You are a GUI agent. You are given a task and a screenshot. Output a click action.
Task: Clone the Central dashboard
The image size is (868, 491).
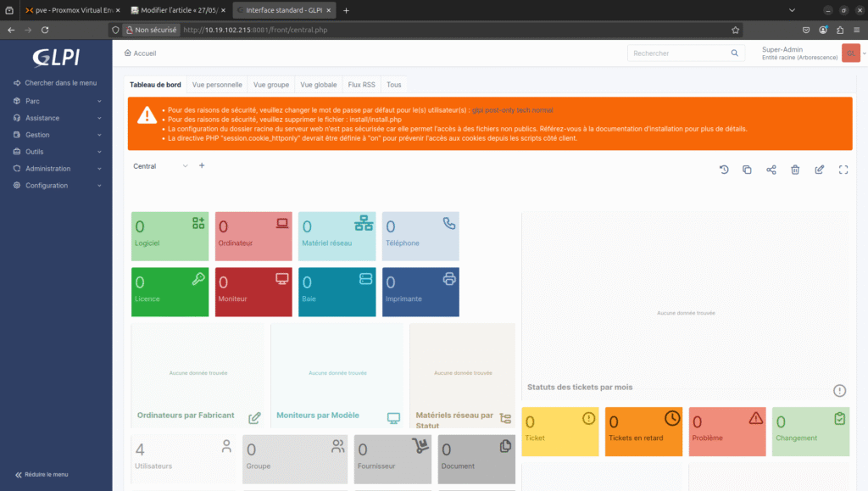click(747, 170)
